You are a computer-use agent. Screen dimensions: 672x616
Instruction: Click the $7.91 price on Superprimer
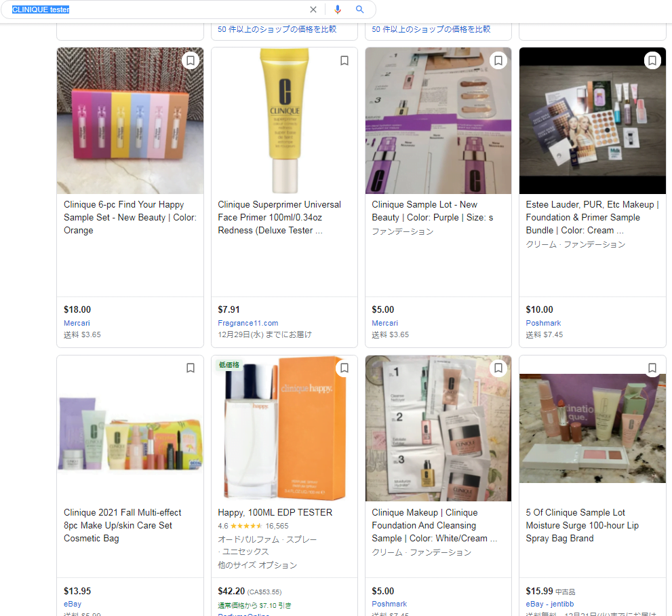coord(229,309)
